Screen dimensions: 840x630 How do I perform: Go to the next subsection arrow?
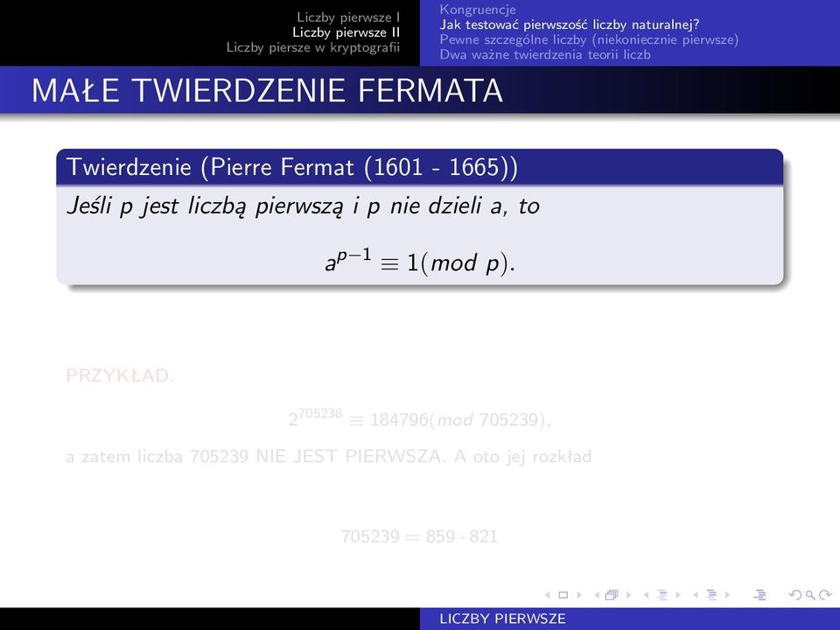[678, 595]
